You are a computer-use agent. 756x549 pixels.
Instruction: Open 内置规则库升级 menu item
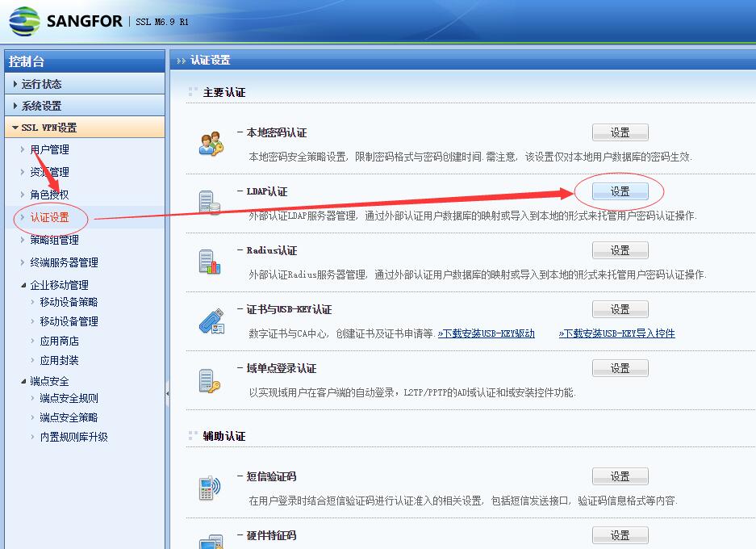click(x=73, y=437)
